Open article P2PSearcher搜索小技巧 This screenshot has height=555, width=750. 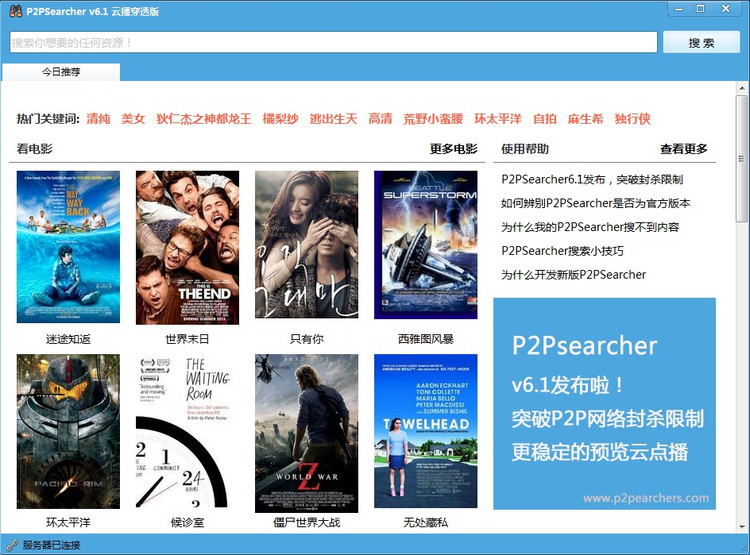(x=562, y=251)
